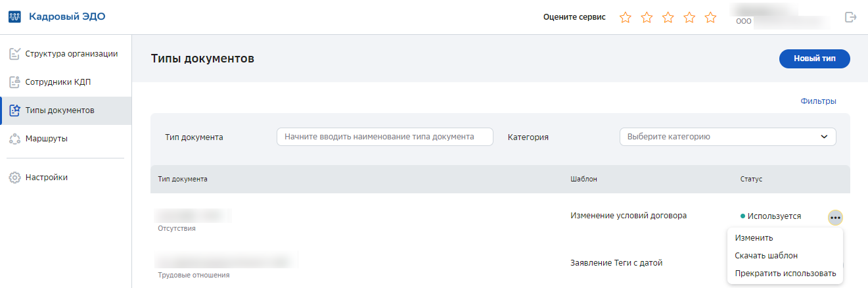Rate service with the third star

pos(668,18)
